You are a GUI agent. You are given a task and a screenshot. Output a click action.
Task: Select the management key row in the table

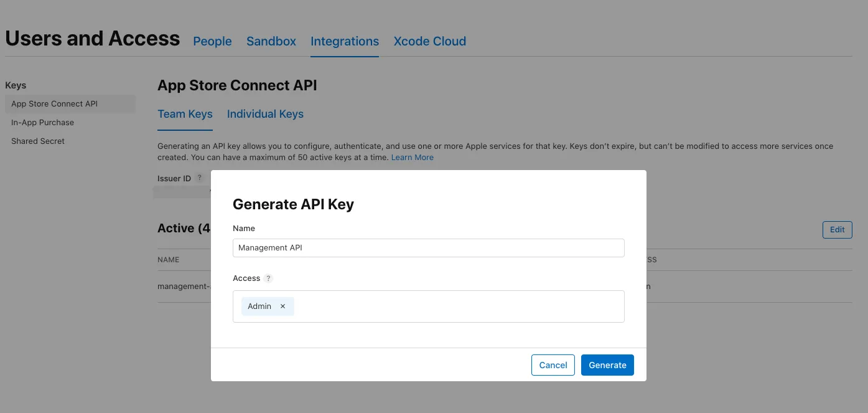(184, 286)
